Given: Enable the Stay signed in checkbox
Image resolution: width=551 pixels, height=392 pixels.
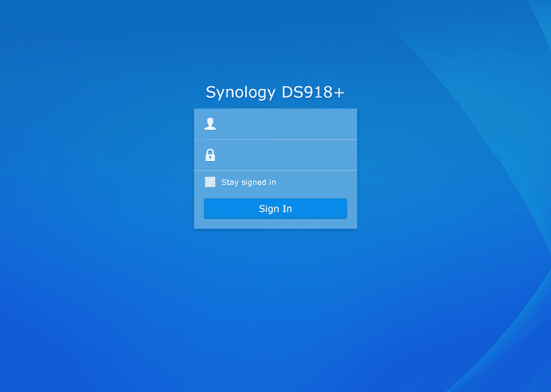Looking at the screenshot, I should click(210, 182).
